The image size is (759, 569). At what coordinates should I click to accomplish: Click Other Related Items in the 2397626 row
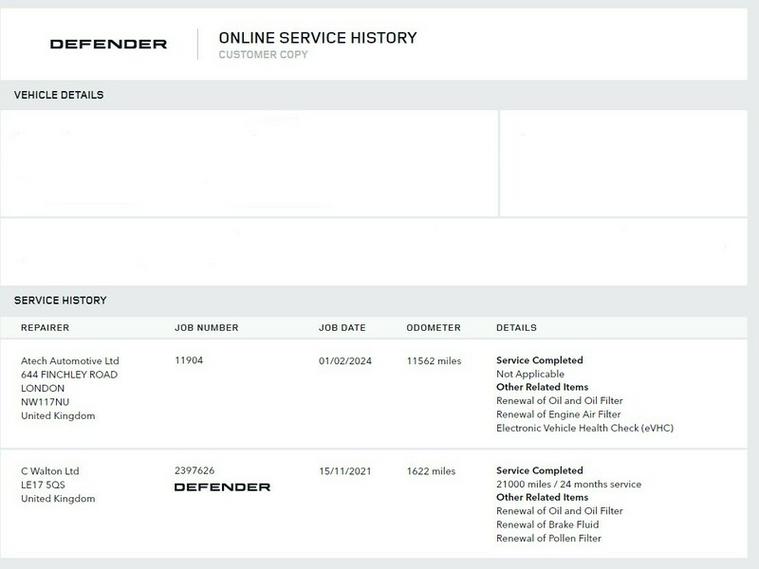coord(542,497)
